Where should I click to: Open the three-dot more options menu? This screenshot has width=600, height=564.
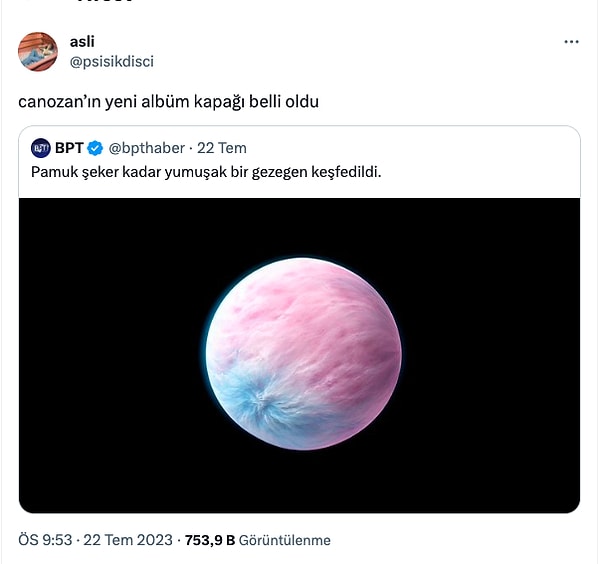(x=571, y=42)
